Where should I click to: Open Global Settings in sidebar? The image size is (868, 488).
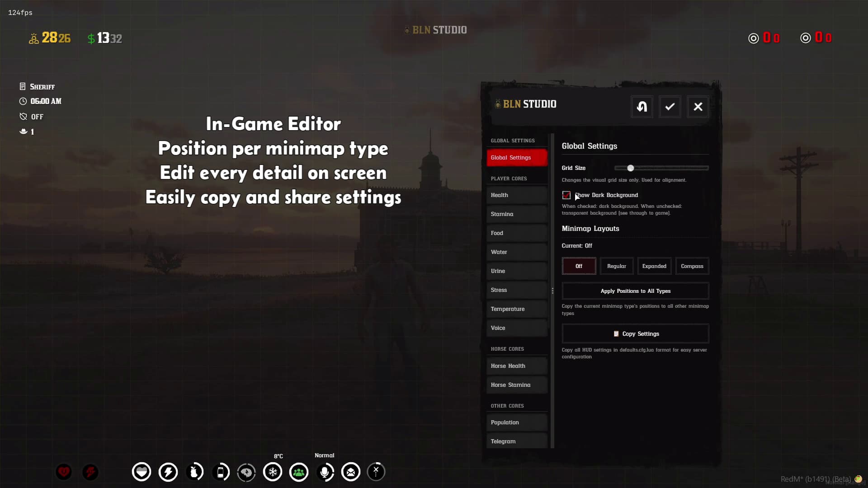point(516,158)
